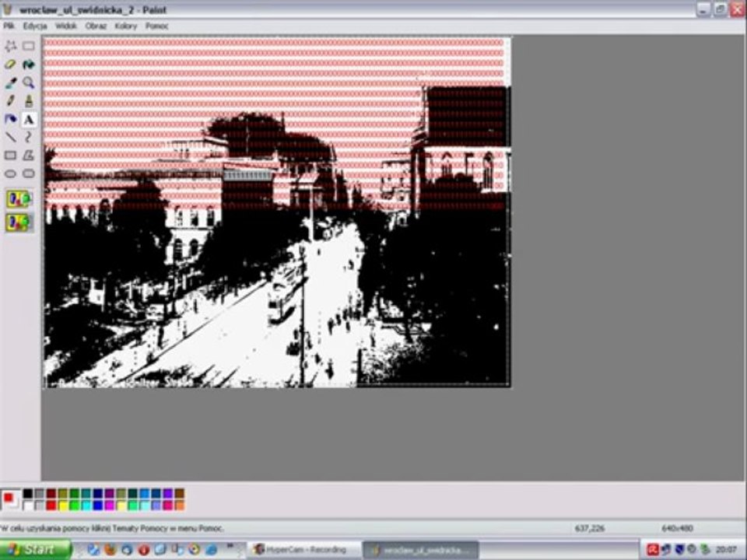Pick the brown swatch in top row
This screenshot has width=747, height=560.
(x=180, y=494)
